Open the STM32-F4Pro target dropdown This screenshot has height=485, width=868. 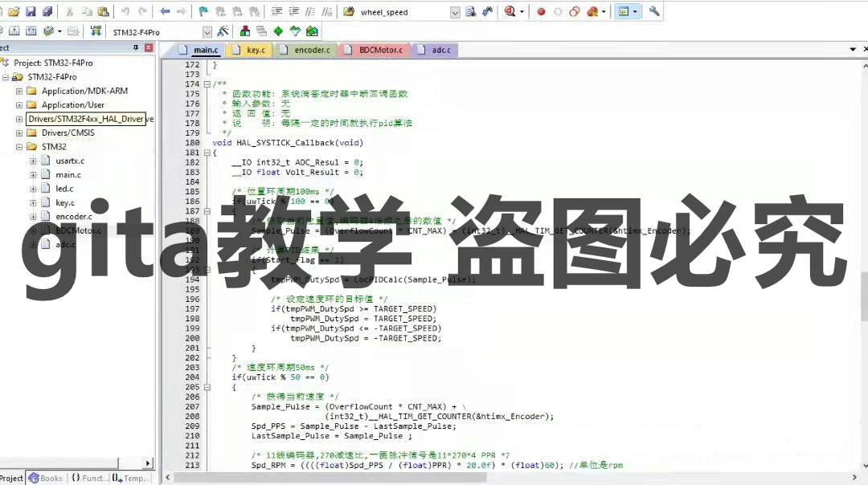(x=207, y=32)
